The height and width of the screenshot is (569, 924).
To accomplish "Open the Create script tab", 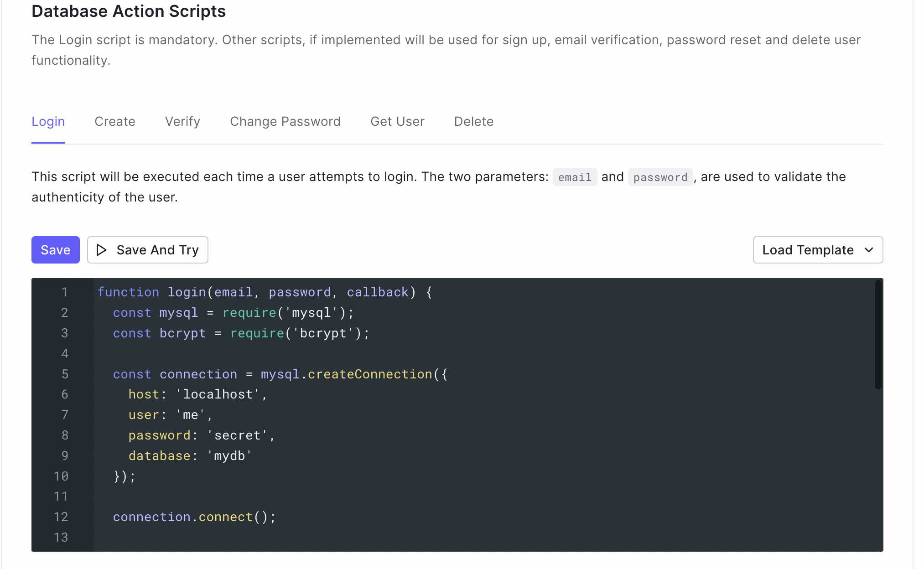I will (114, 122).
